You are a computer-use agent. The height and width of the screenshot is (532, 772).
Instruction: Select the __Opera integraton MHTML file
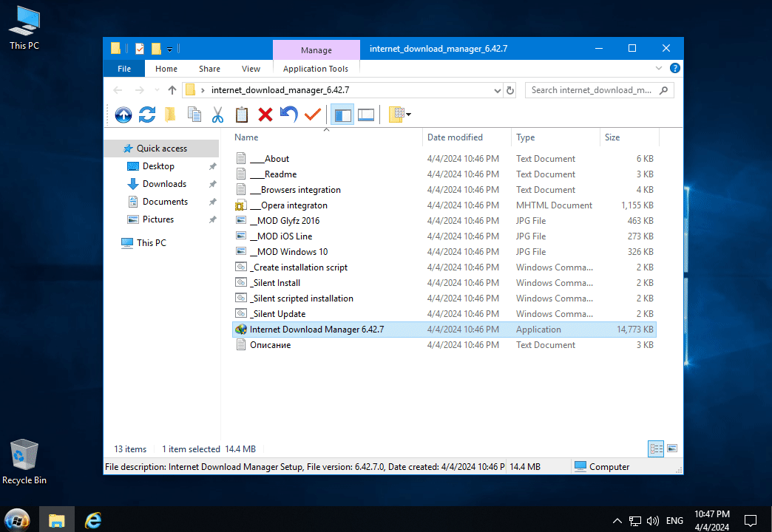click(444, 205)
